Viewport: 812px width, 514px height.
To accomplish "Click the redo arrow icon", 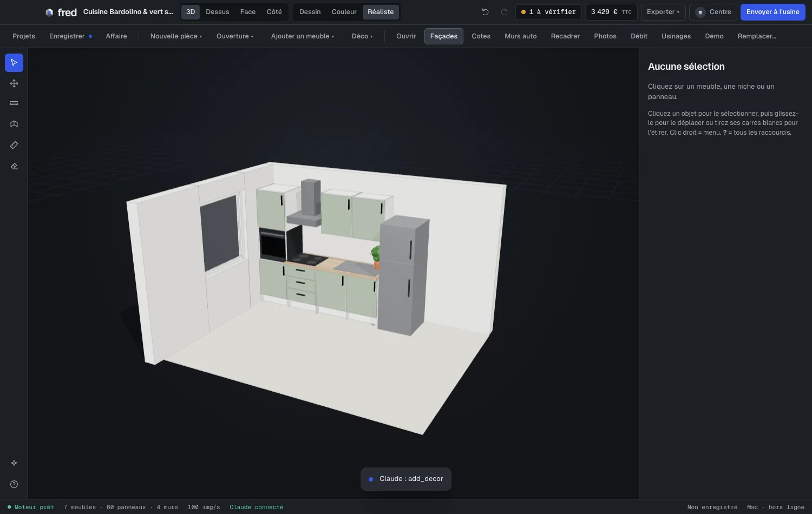I will [504, 12].
